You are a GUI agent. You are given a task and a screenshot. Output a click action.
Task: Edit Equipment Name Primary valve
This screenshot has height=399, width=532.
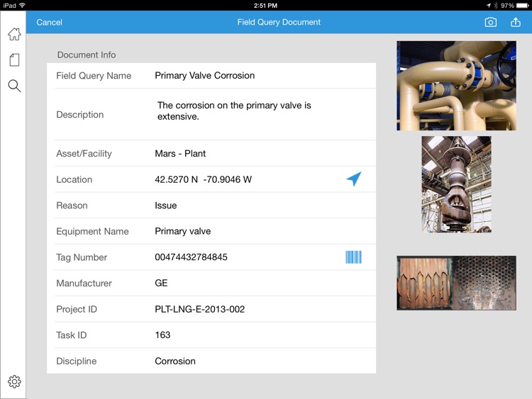182,231
